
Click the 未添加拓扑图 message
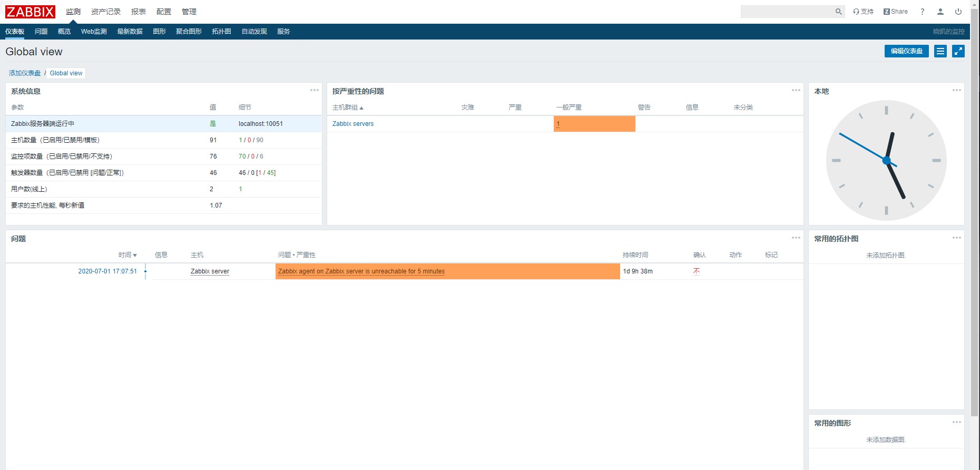tap(886, 255)
